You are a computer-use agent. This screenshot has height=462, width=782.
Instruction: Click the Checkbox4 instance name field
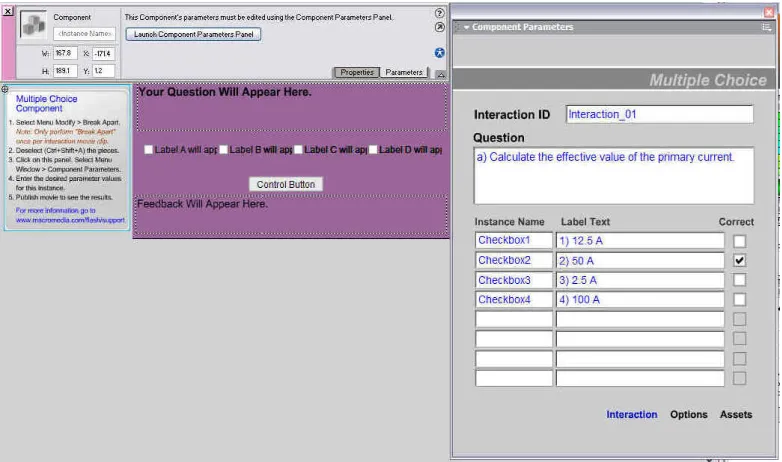tap(514, 299)
